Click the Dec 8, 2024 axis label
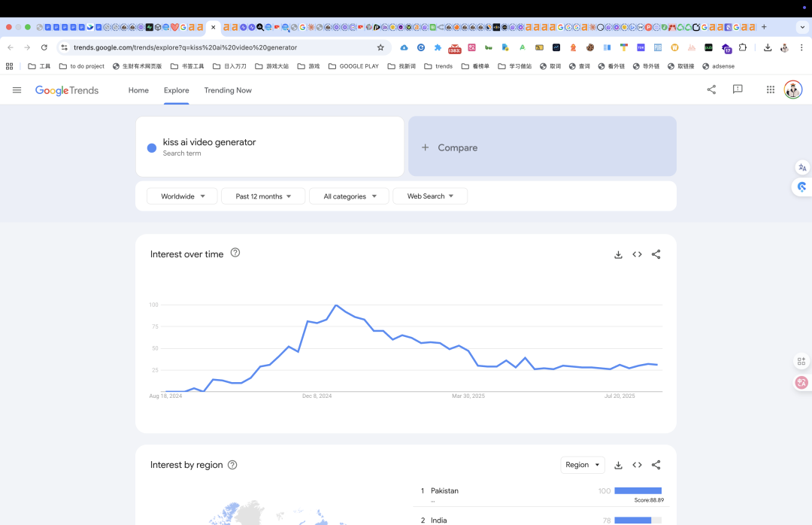 pos(317,396)
